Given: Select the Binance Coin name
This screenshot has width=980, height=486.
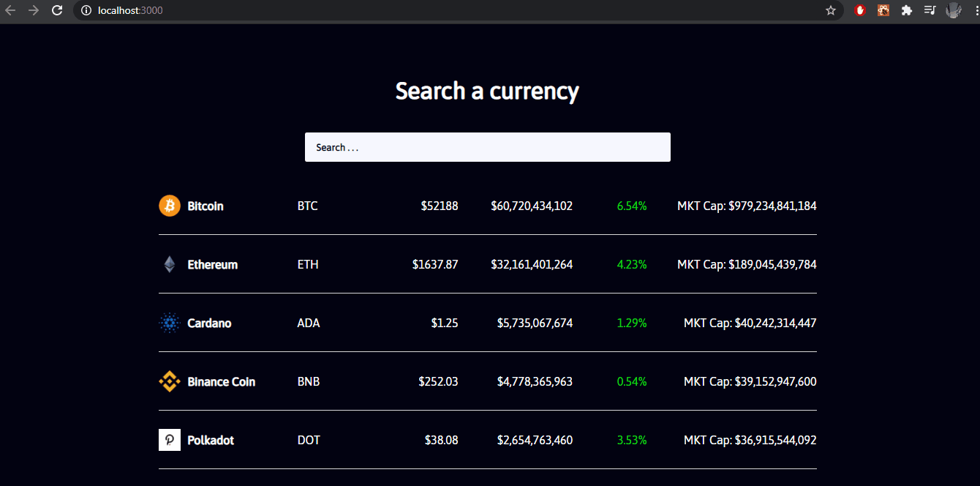Looking at the screenshot, I should [x=222, y=382].
